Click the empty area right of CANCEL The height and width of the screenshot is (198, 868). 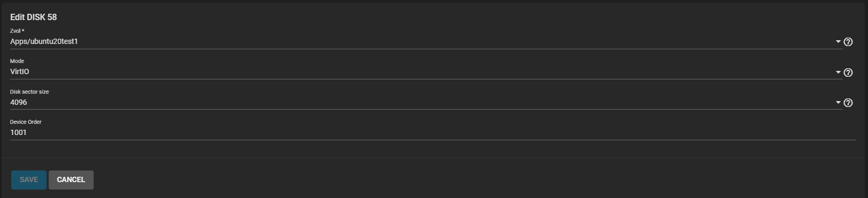click(x=476, y=180)
